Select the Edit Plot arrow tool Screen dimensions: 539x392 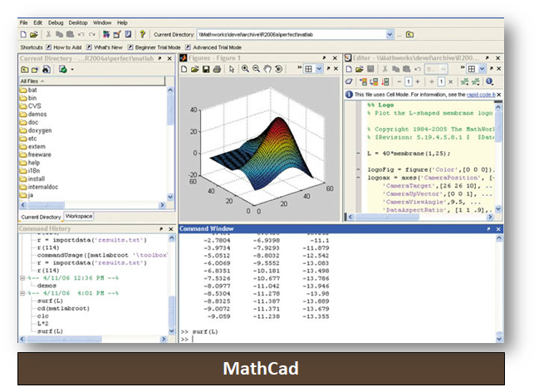coord(232,69)
